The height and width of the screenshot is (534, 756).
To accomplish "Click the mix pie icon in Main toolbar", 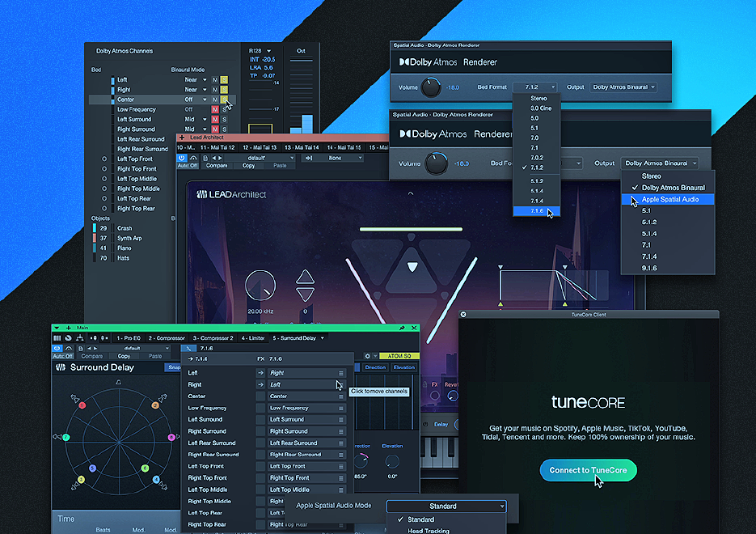I will click(69, 338).
